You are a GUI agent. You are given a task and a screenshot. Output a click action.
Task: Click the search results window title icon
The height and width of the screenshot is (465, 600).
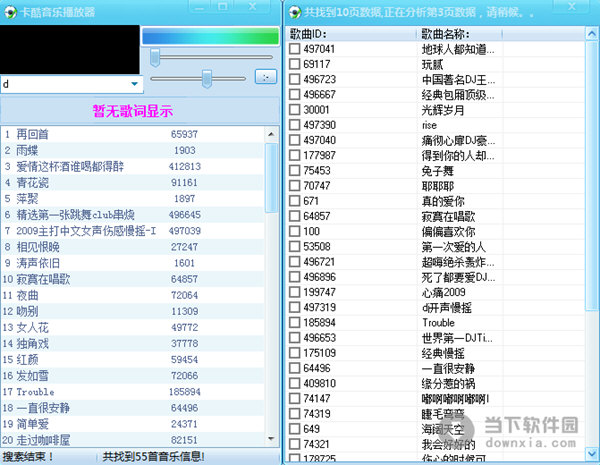click(x=295, y=12)
